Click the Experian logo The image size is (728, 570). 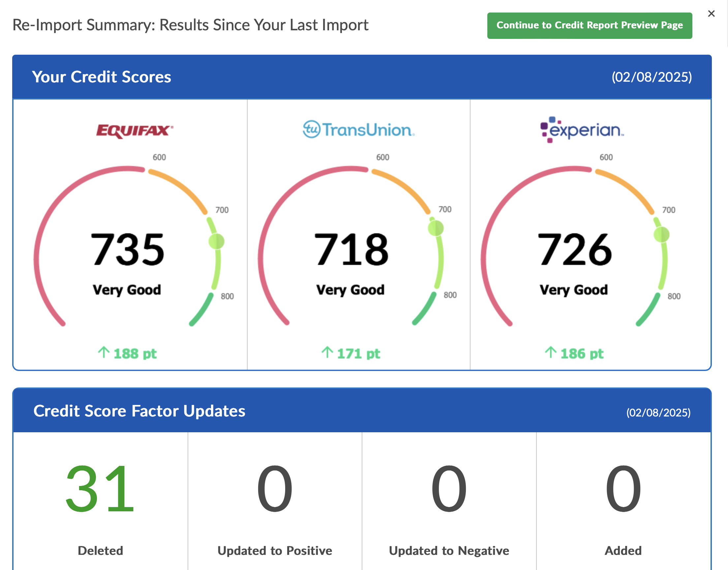[582, 129]
